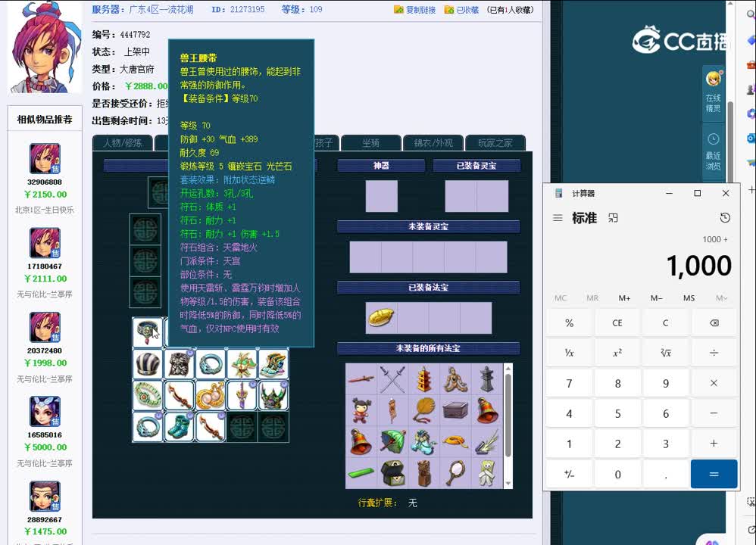Click the Calculator equals button
This screenshot has width=756, height=545.
pyautogui.click(x=714, y=474)
